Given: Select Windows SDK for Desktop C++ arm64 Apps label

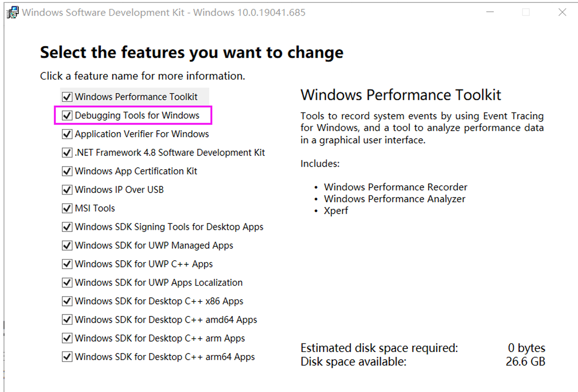Looking at the screenshot, I should point(165,357).
